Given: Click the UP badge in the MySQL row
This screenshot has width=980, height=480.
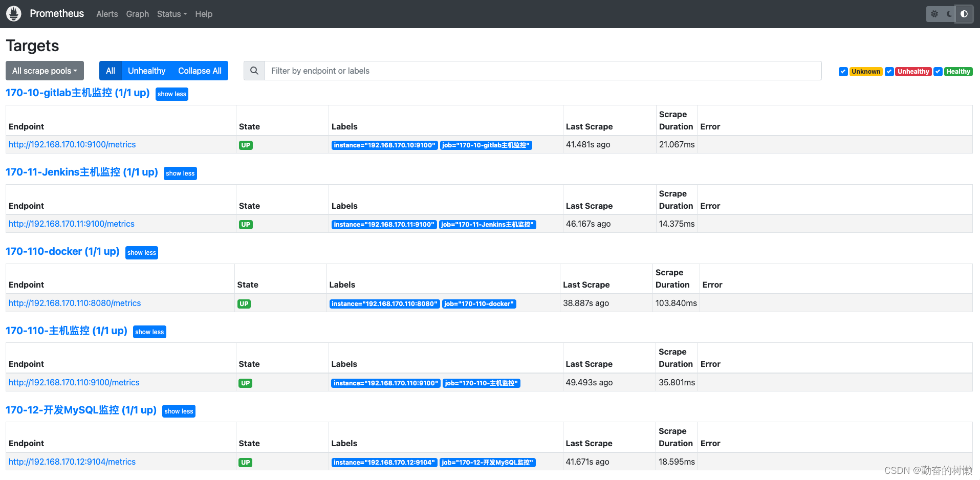Looking at the screenshot, I should pyautogui.click(x=246, y=463).
